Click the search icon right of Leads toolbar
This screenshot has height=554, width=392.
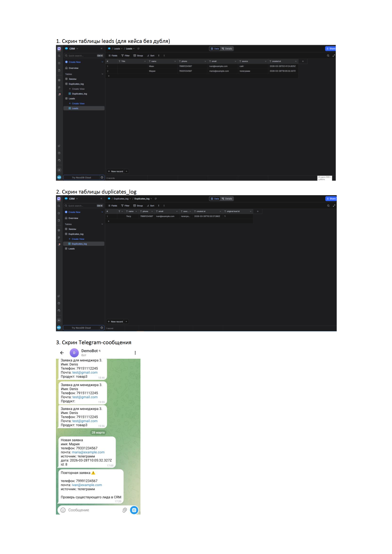328,55
